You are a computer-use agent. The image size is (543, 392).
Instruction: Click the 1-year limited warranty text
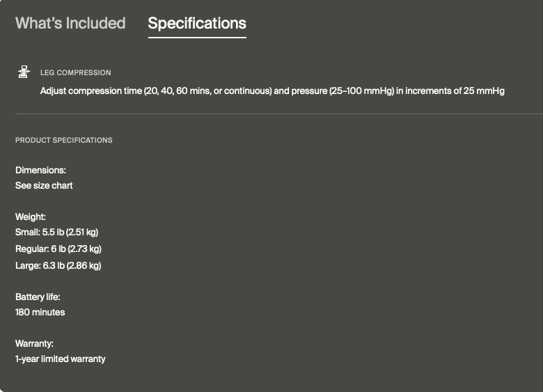coord(61,359)
